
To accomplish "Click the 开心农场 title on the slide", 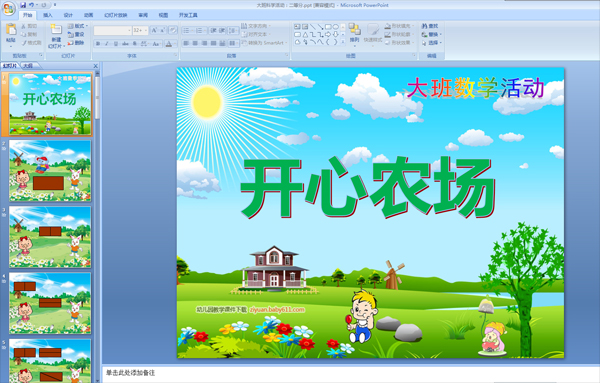I will [x=368, y=187].
